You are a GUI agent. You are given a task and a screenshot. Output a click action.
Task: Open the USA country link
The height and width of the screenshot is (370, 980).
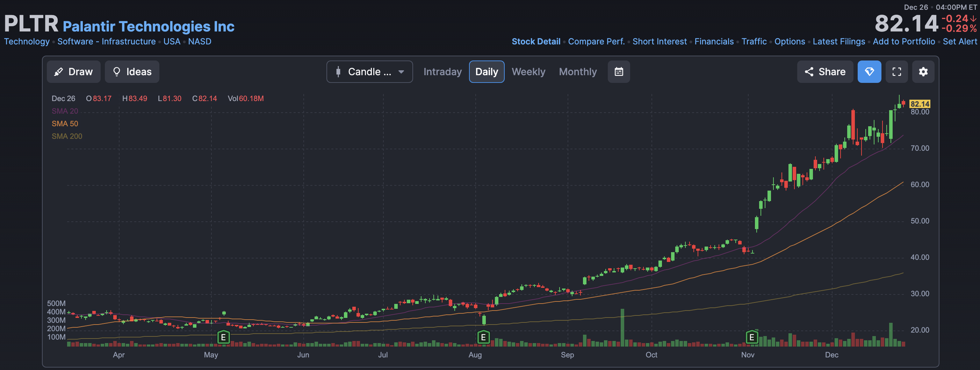click(x=172, y=42)
